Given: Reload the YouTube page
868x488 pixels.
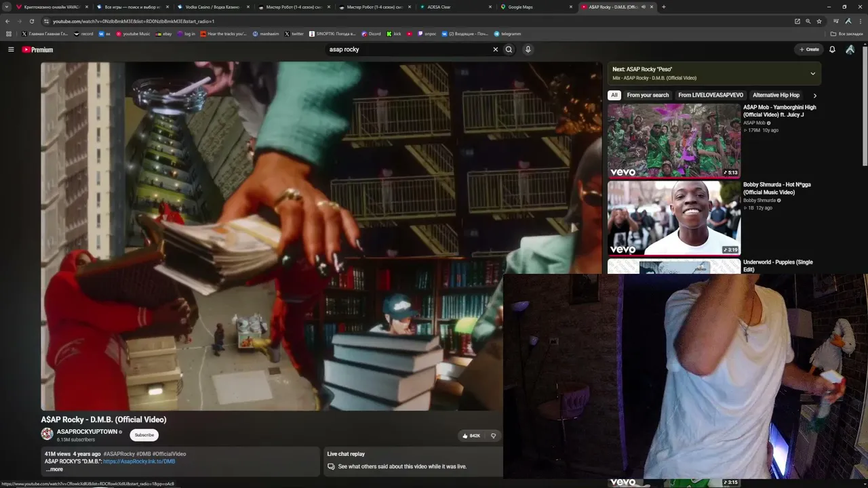Looking at the screenshot, I should (31, 21).
